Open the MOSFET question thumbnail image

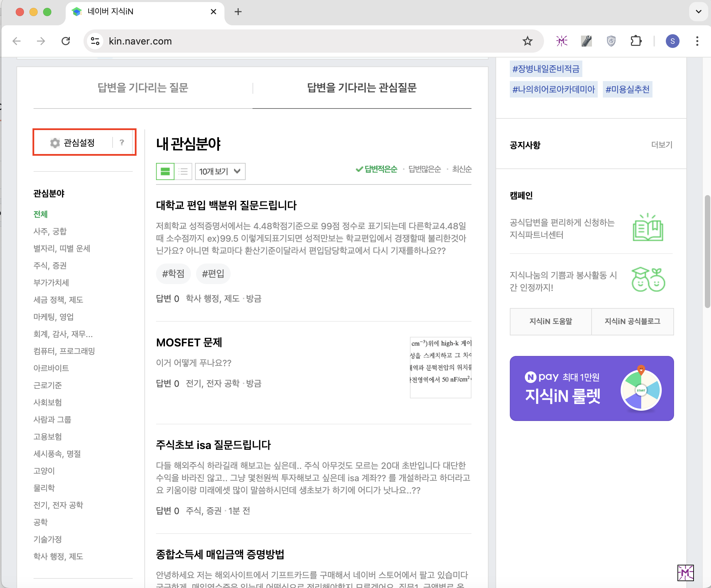pyautogui.click(x=440, y=367)
